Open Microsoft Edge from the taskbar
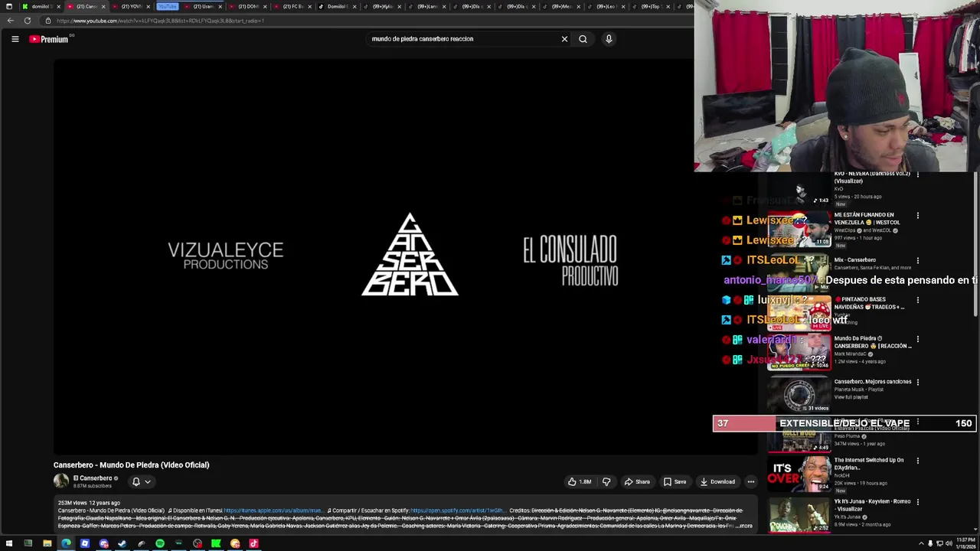The image size is (980, 551). tap(66, 544)
